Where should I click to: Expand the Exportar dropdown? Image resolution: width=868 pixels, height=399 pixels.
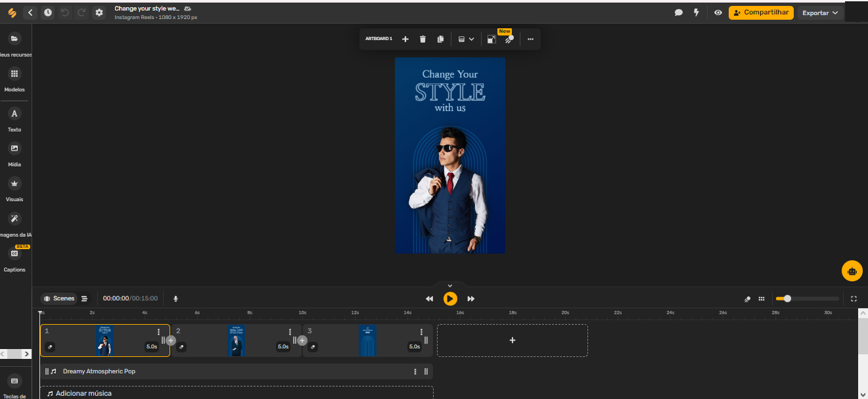(820, 12)
